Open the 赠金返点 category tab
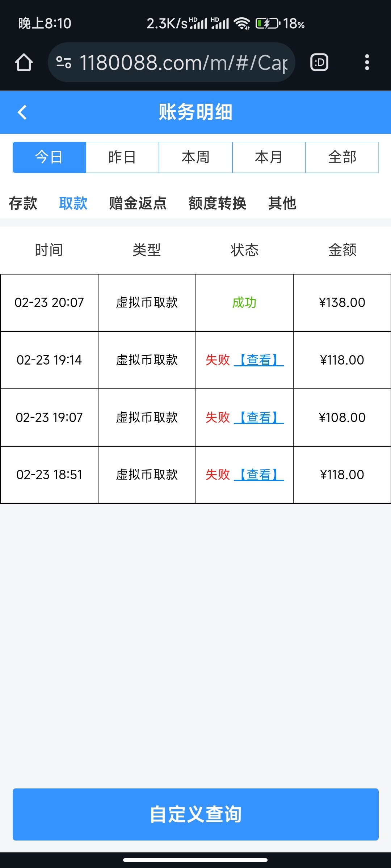The height and width of the screenshot is (868, 391). tap(138, 203)
